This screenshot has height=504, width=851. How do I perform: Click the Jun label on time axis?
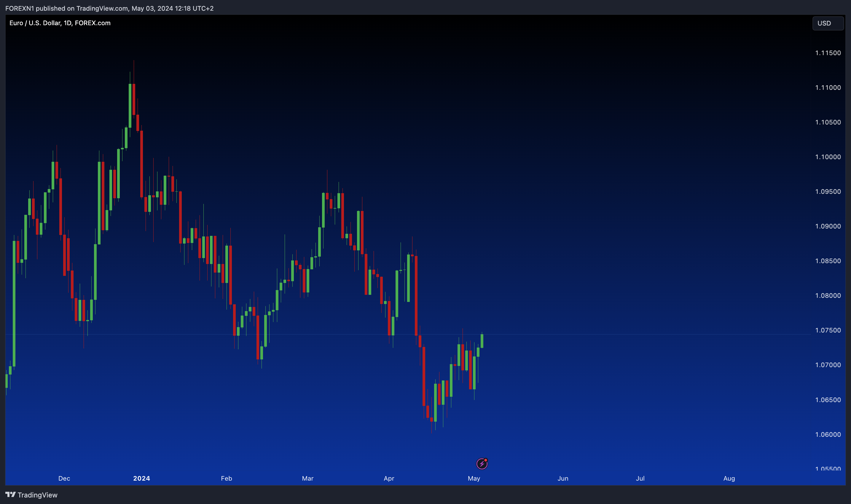(563, 478)
